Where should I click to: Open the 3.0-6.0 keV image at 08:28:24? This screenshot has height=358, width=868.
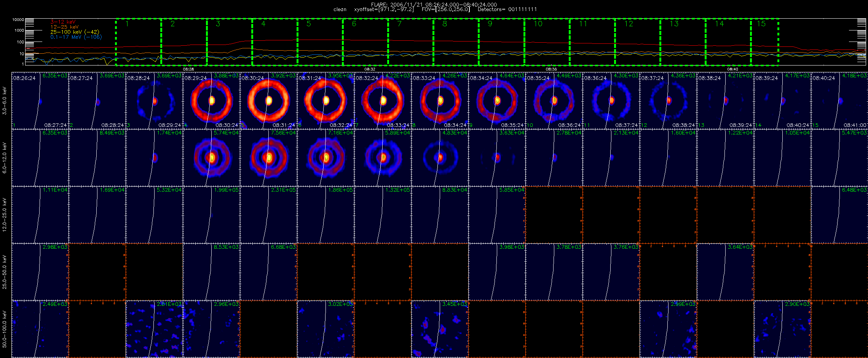[155, 101]
